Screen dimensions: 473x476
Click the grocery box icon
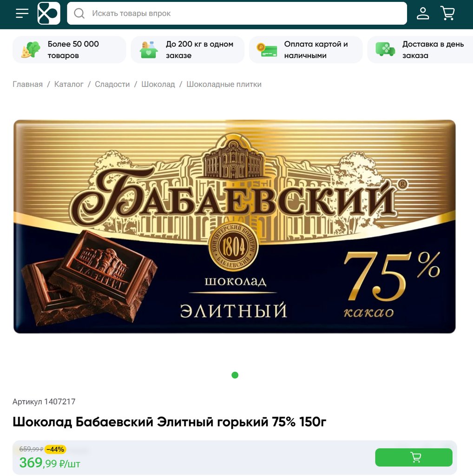(x=149, y=49)
